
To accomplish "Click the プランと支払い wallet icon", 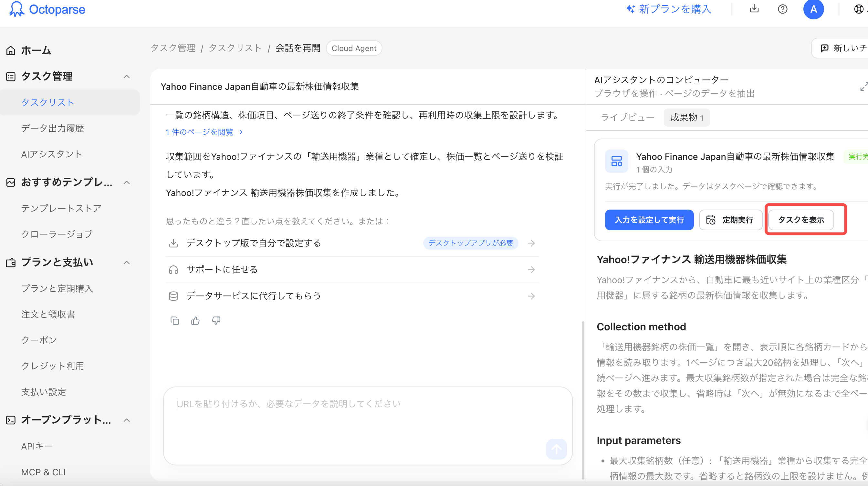I will [x=11, y=263].
